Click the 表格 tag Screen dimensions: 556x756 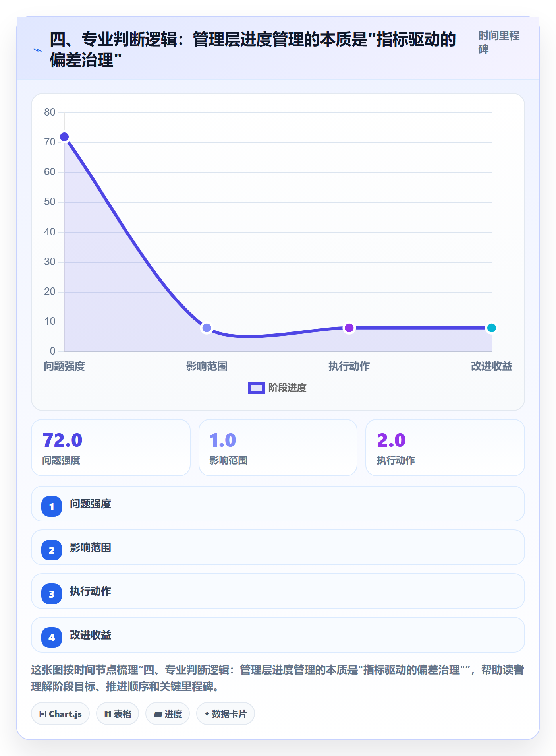click(118, 714)
